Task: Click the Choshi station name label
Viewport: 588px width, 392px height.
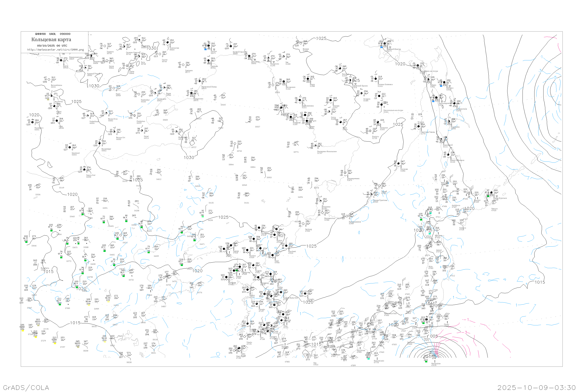Action: 446,325
